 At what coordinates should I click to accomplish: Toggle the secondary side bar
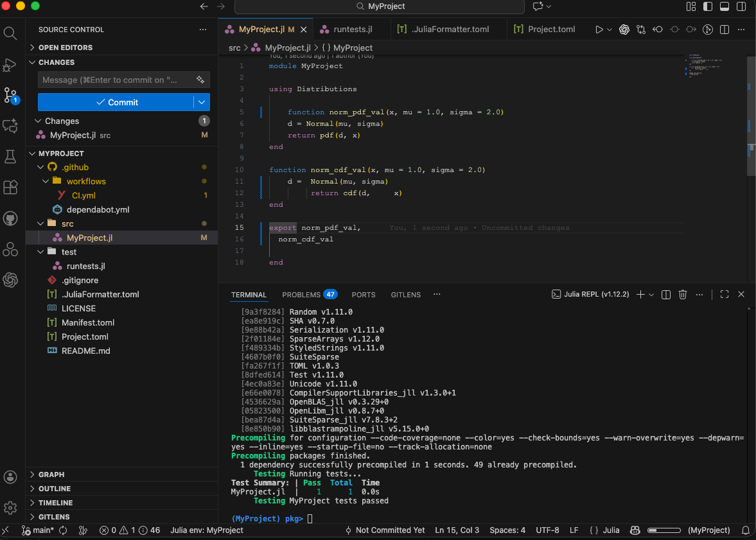741,6
